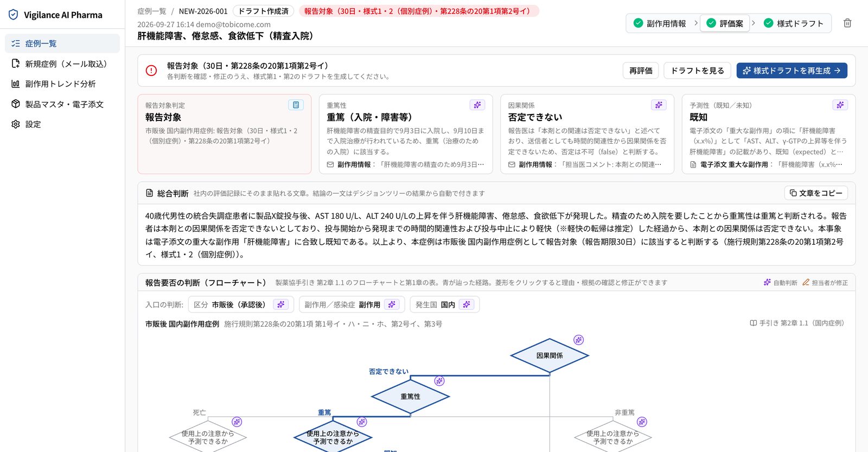Open 設定 from the sidebar

tap(62, 124)
